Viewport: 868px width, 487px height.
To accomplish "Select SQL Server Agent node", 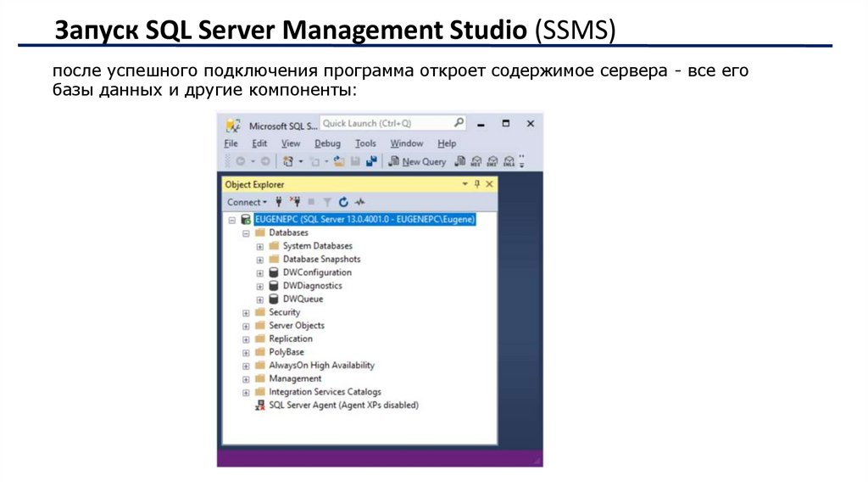I will tap(343, 406).
